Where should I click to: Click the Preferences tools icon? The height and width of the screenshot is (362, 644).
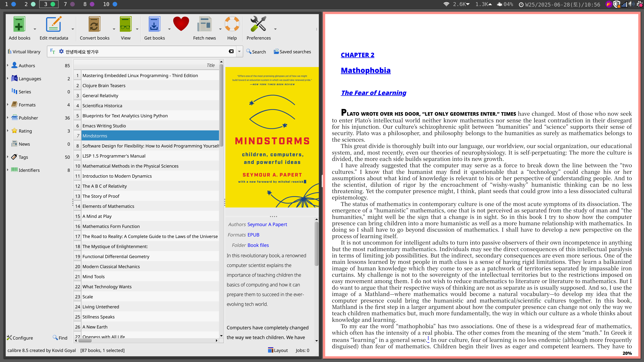coord(258,24)
